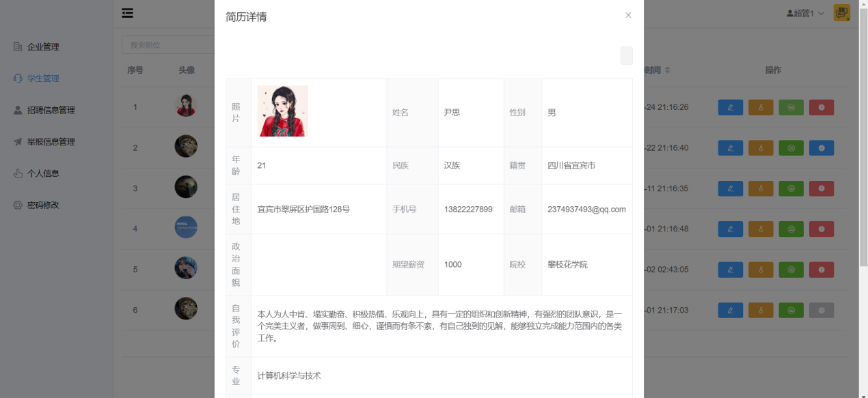
Task: Click the gender value 男
Action: click(552, 113)
